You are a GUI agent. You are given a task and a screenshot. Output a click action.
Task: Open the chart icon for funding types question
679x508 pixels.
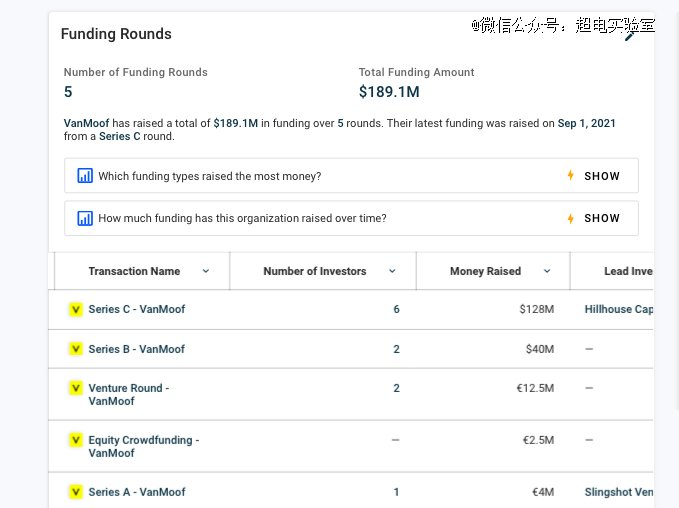click(85, 176)
